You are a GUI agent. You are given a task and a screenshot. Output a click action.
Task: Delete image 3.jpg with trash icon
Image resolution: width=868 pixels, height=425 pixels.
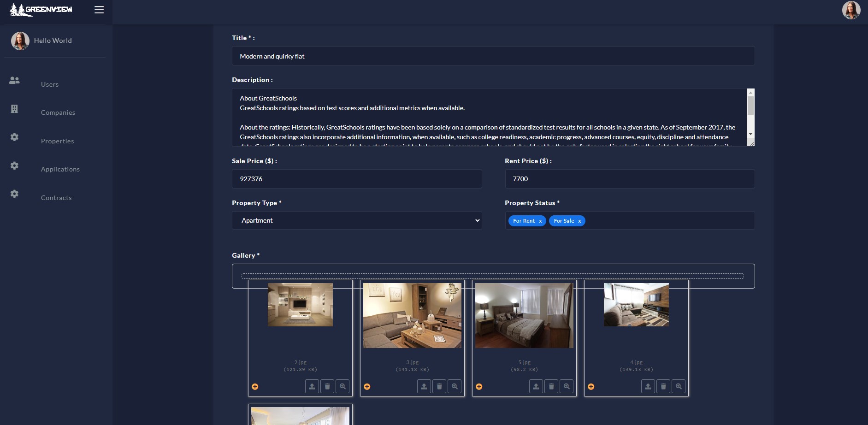[439, 386]
